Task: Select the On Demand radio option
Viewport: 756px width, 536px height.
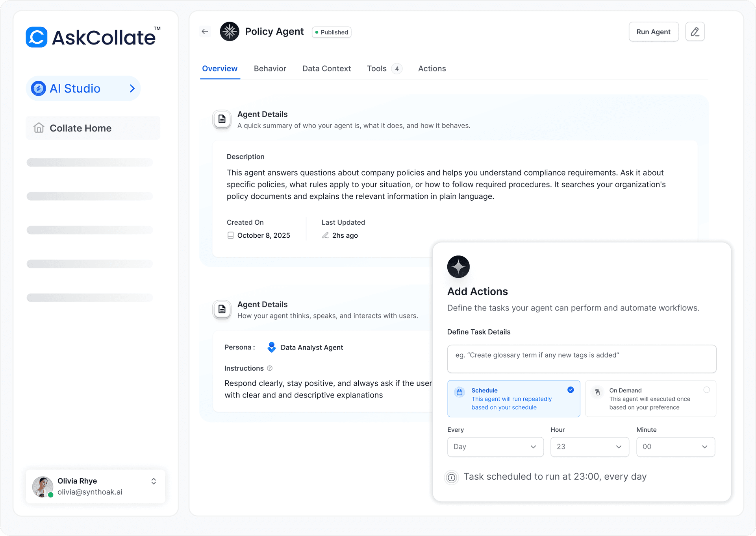Action: tap(706, 390)
